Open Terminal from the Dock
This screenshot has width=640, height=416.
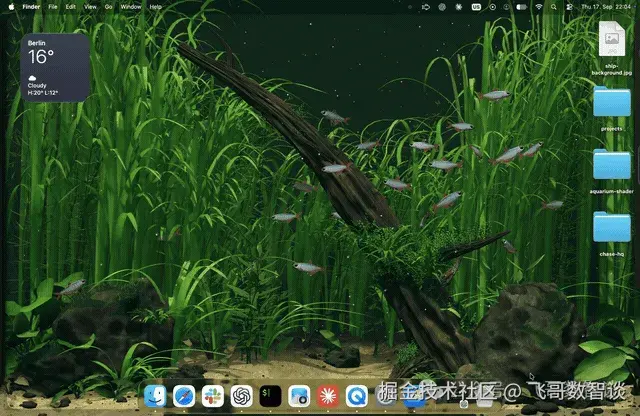pos(270,396)
